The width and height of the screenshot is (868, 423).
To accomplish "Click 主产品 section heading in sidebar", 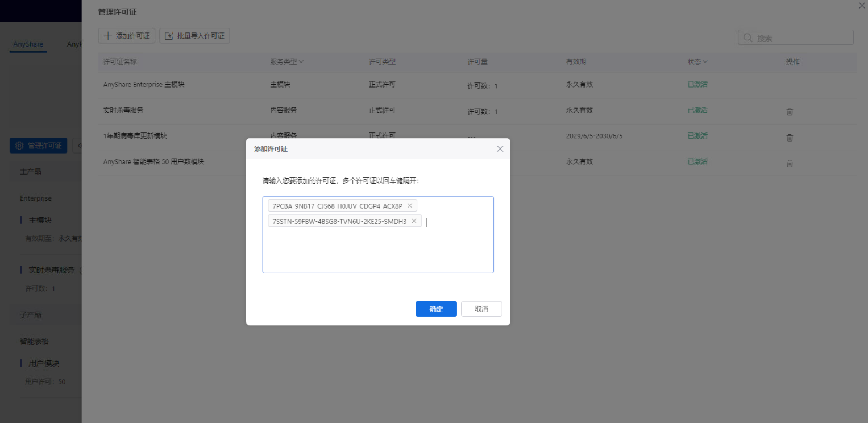I will (31, 171).
